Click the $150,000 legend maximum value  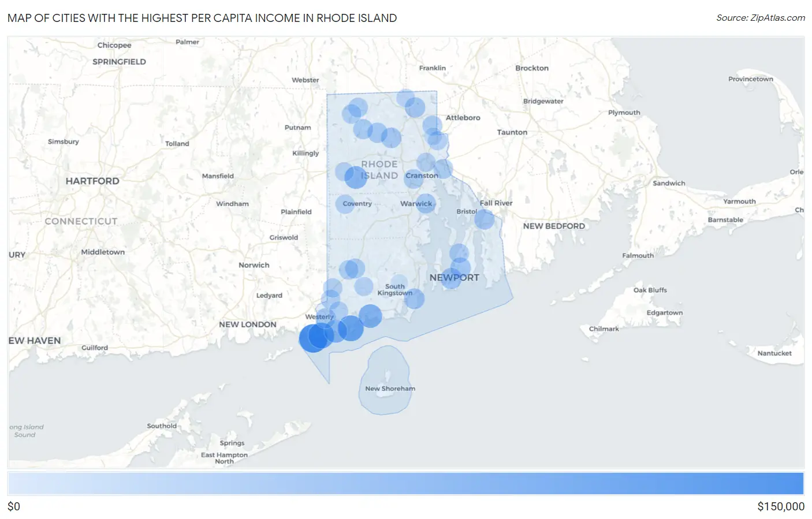click(x=781, y=507)
